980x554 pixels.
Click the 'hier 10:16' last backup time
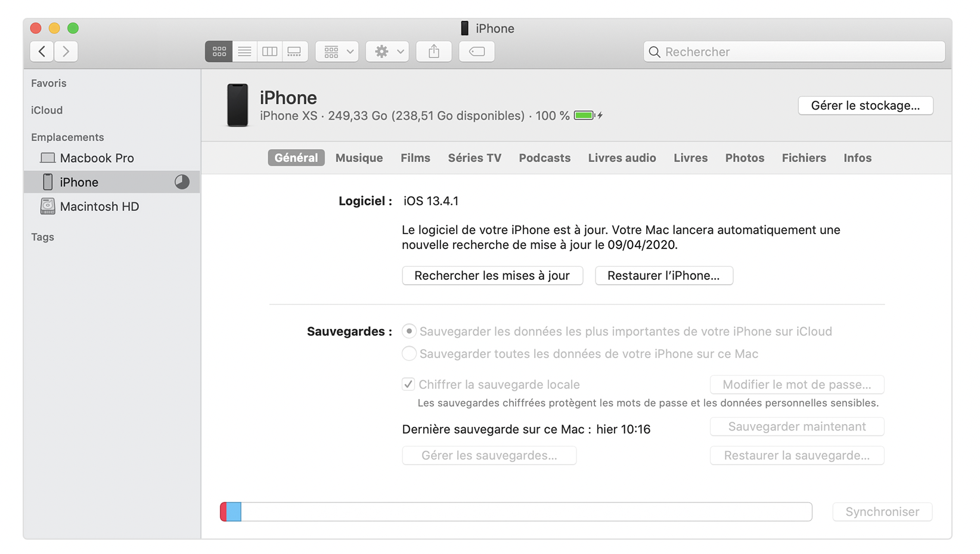point(623,429)
